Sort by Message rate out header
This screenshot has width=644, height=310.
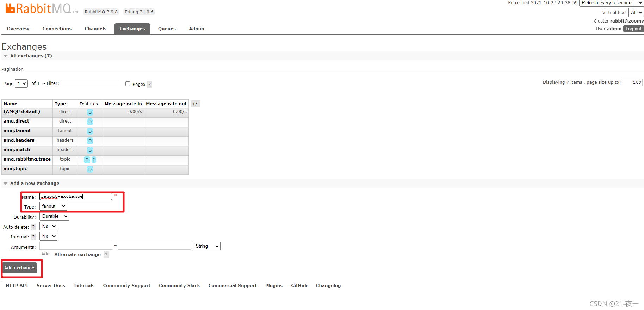pos(166,104)
